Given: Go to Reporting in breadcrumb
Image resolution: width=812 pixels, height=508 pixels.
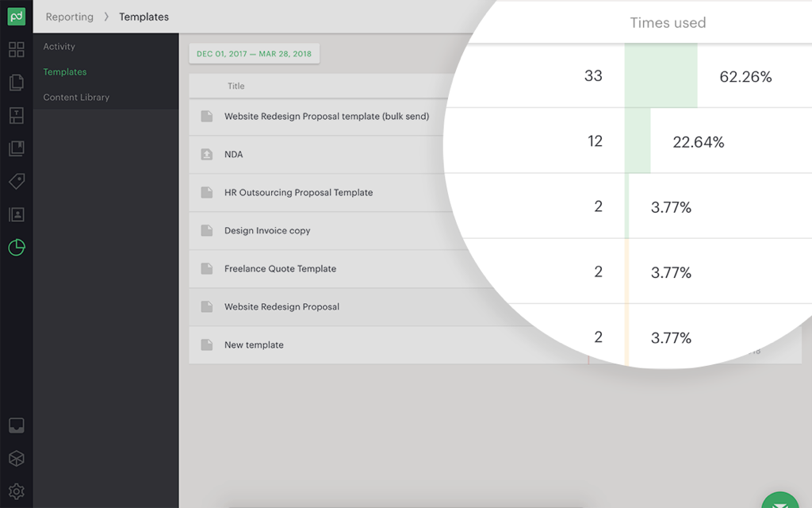Looking at the screenshot, I should coord(70,17).
